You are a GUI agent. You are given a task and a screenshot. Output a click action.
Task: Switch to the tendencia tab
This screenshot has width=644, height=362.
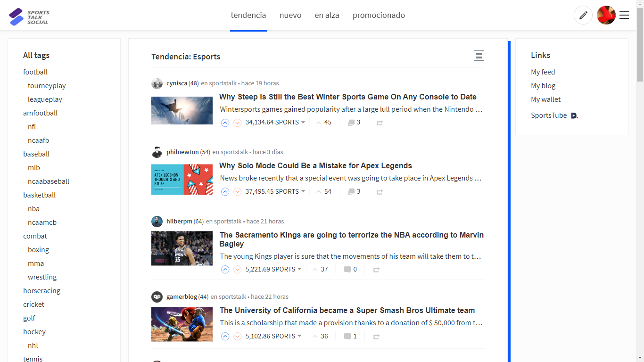coord(248,15)
